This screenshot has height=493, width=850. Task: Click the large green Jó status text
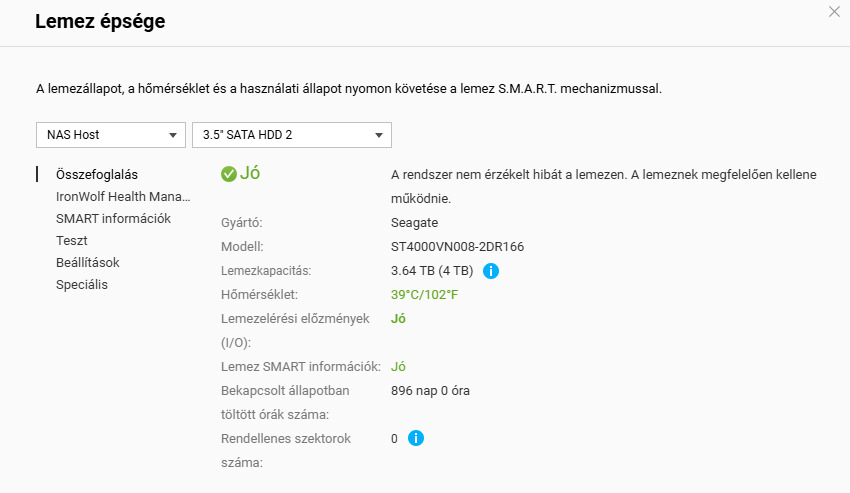251,173
